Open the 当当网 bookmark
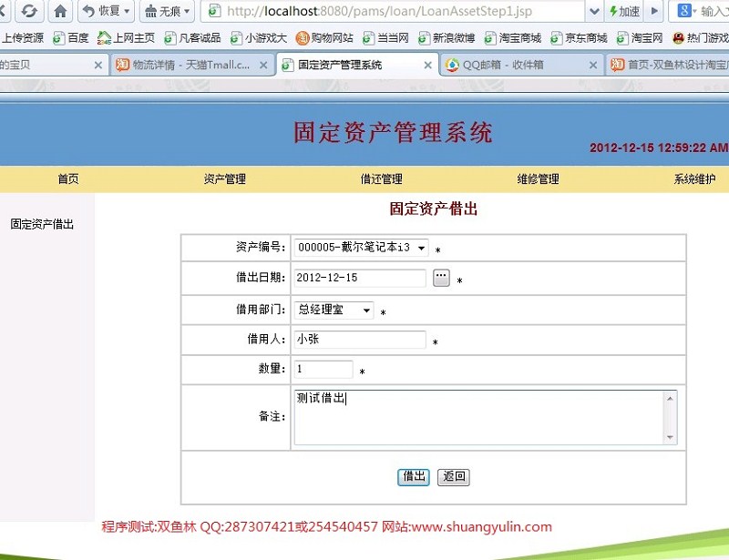 [385, 38]
